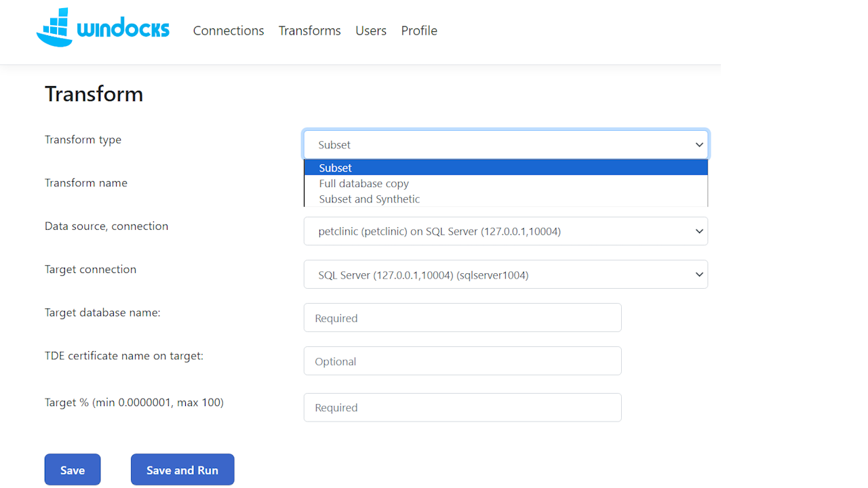The height and width of the screenshot is (488, 868).
Task: Open the Users page
Action: [x=371, y=30]
